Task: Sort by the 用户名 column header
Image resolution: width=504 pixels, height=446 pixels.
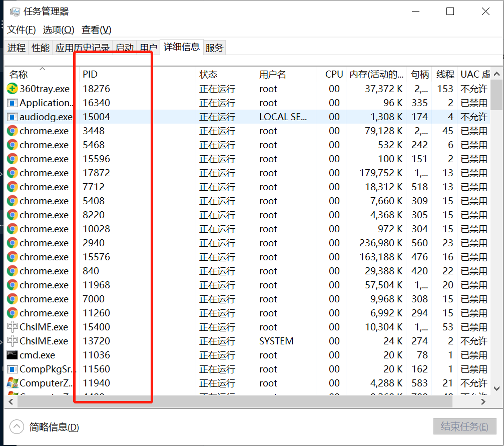Action: click(x=286, y=74)
